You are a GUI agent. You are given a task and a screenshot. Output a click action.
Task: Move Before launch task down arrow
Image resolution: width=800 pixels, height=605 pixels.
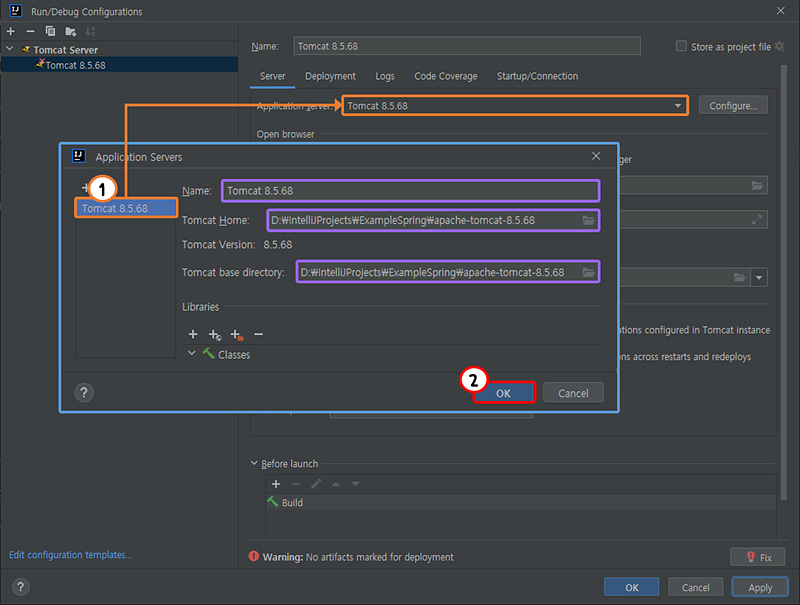point(356,484)
